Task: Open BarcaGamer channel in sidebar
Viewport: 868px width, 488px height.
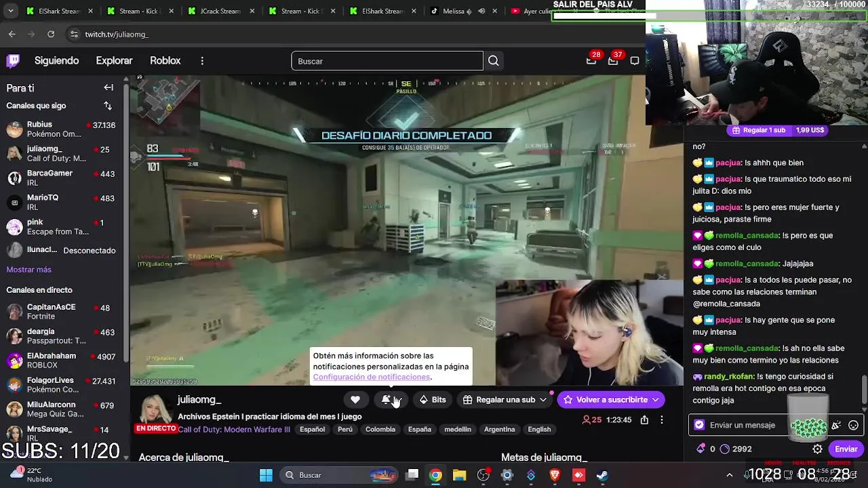Action: tap(61, 178)
